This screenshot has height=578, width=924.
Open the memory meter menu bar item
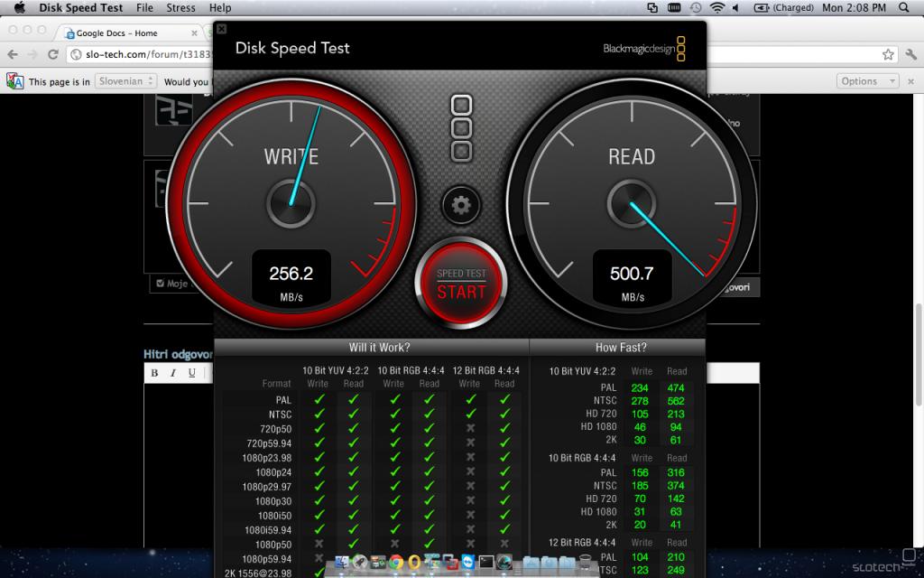coord(673,7)
